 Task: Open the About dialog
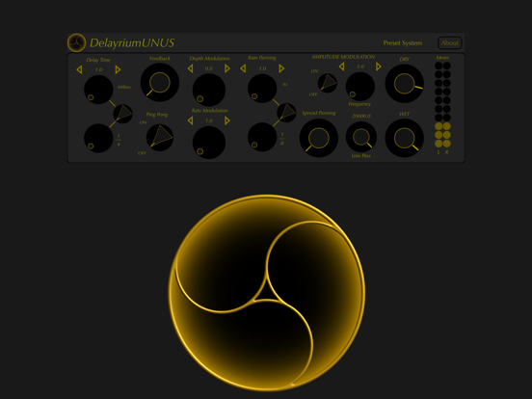coord(449,43)
